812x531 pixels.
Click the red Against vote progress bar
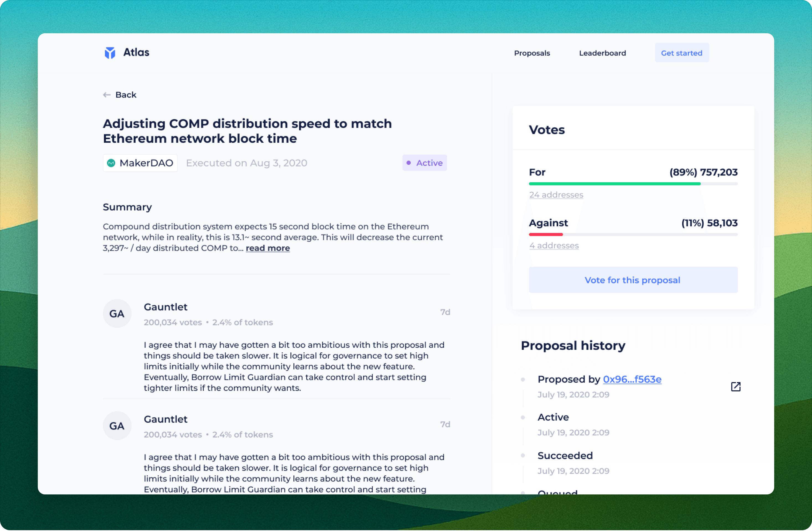click(546, 235)
